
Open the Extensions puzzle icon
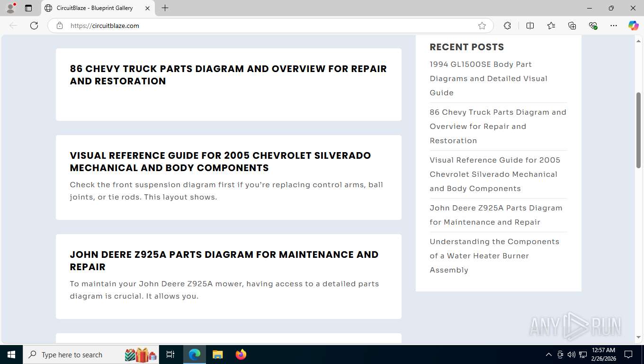click(507, 26)
